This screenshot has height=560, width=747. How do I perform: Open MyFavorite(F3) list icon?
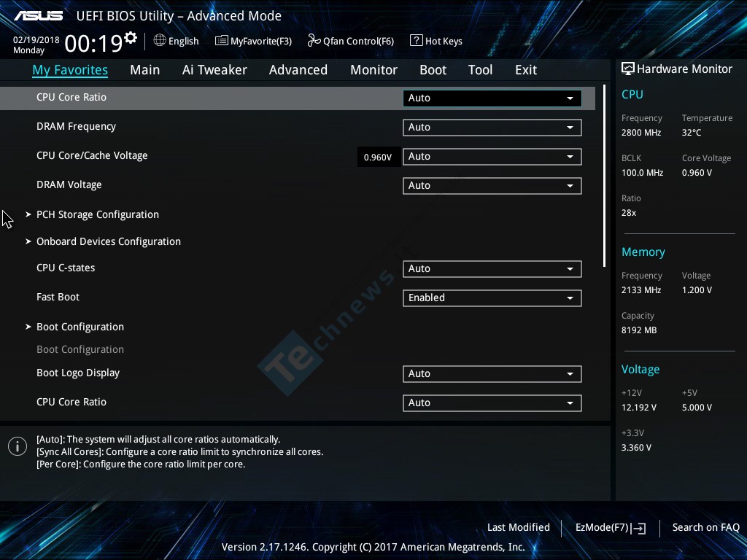(x=222, y=41)
